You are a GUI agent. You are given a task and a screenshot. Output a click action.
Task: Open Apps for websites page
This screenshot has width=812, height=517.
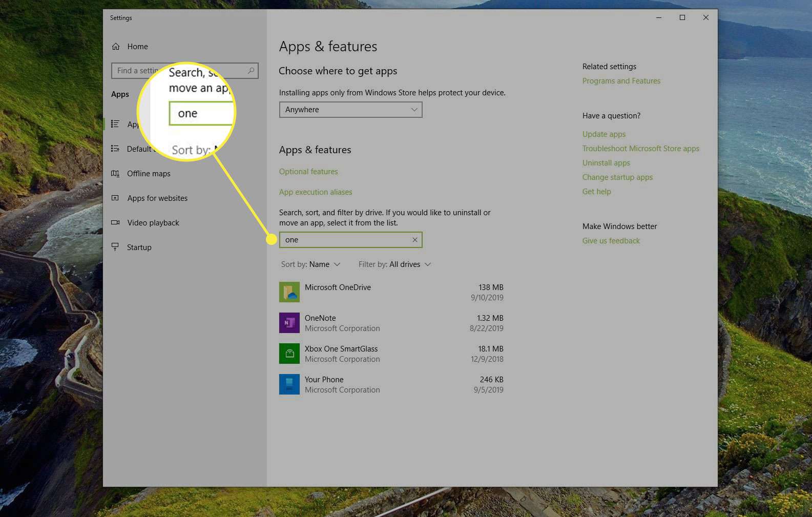click(157, 198)
